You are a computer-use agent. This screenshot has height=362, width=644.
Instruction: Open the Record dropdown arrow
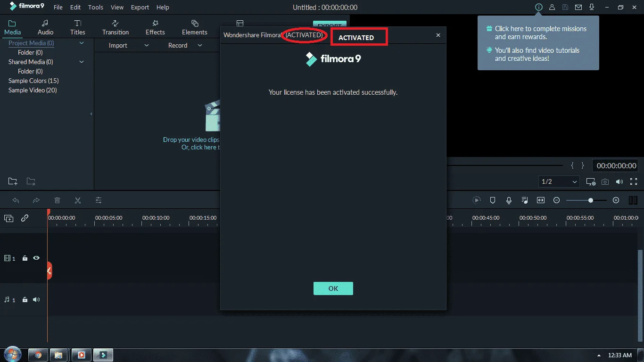[x=200, y=45]
